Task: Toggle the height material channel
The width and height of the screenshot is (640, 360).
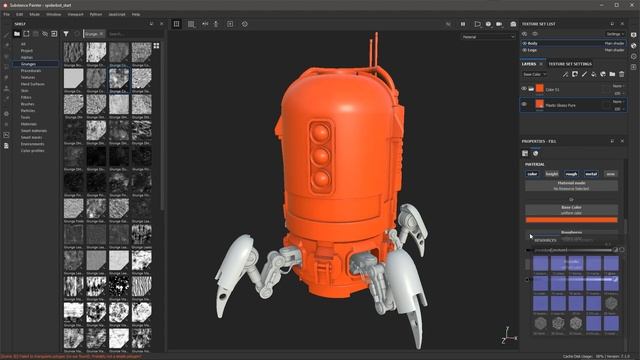Action: coord(552,174)
